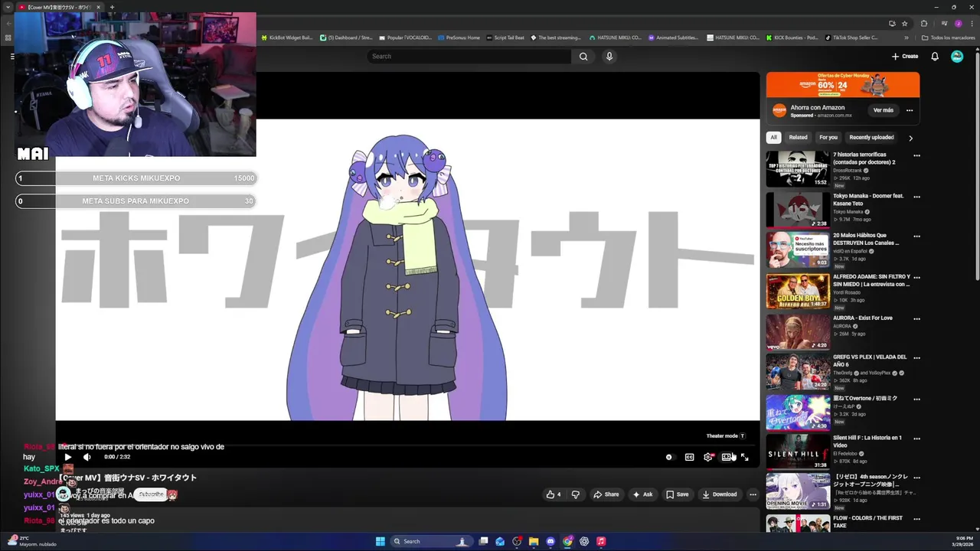Show more filter chips with the arrow
The height and width of the screenshot is (551, 980).
[x=910, y=139]
